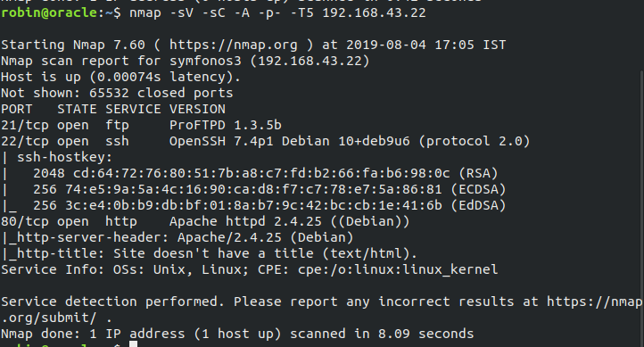This screenshot has height=347, width=644.
Task: Click the blinking cursor block at the bottom prompt
Action: click(x=133, y=343)
